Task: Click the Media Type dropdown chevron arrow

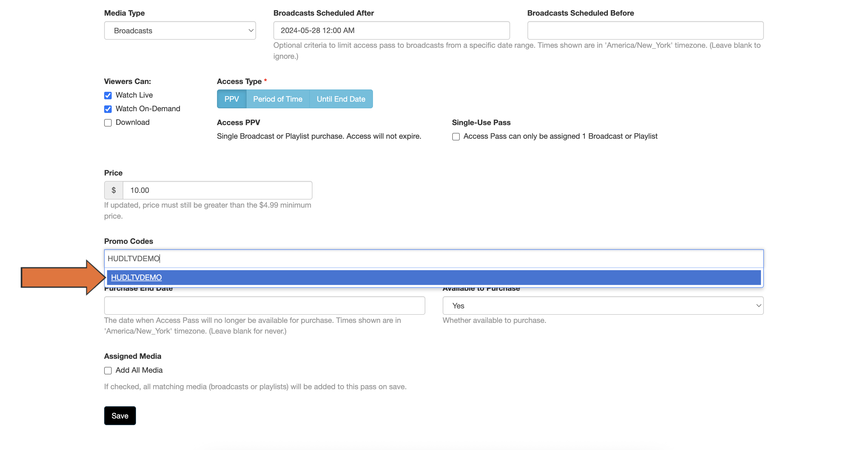Action: 251,30
